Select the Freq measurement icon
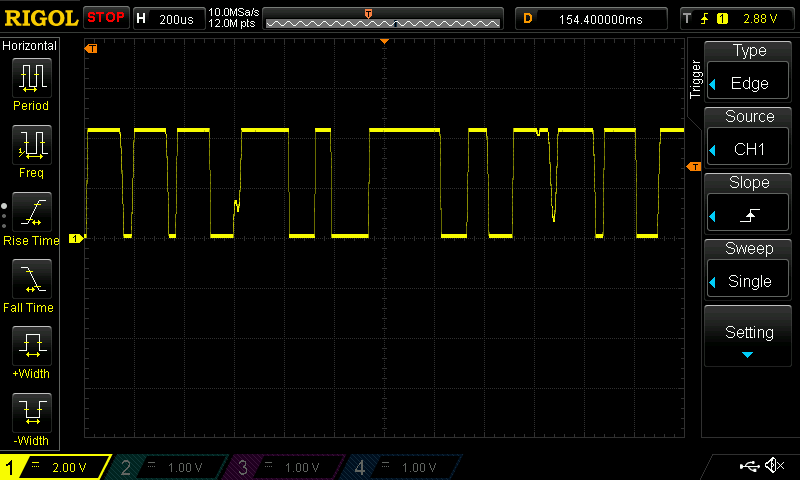Image resolution: width=800 pixels, height=480 pixels. pos(32,144)
